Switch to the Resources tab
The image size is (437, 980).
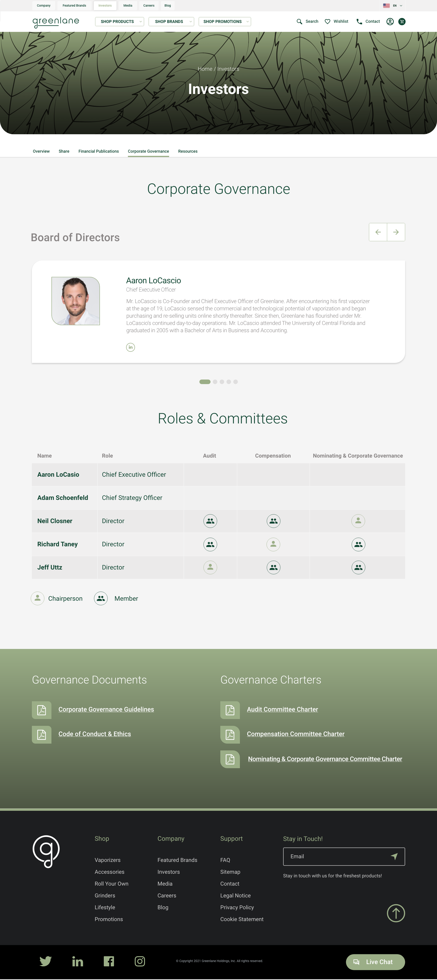pos(188,151)
